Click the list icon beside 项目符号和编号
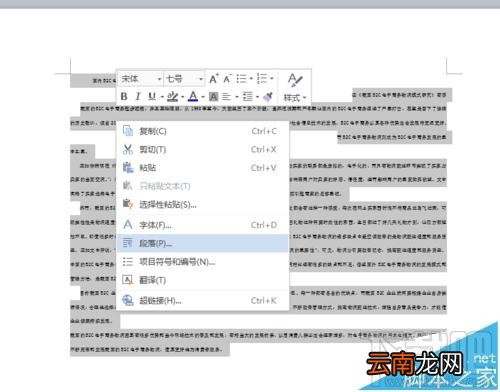 point(128,261)
